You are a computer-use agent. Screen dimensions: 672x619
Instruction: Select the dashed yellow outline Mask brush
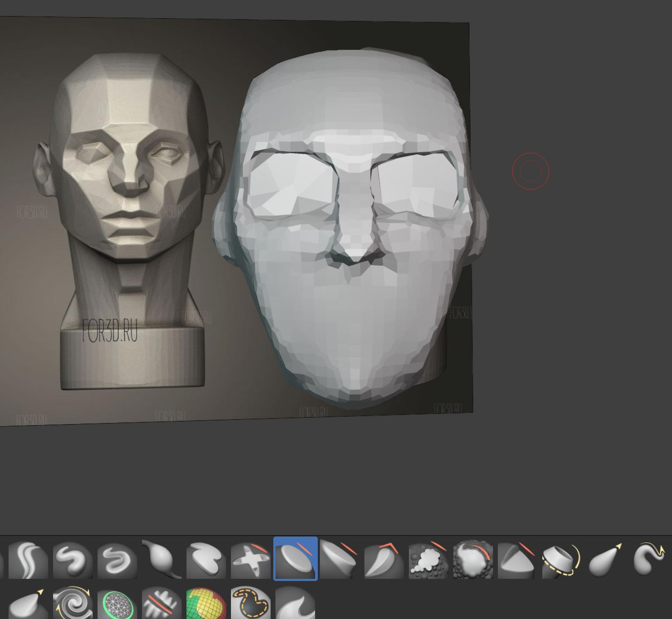[x=250, y=603]
